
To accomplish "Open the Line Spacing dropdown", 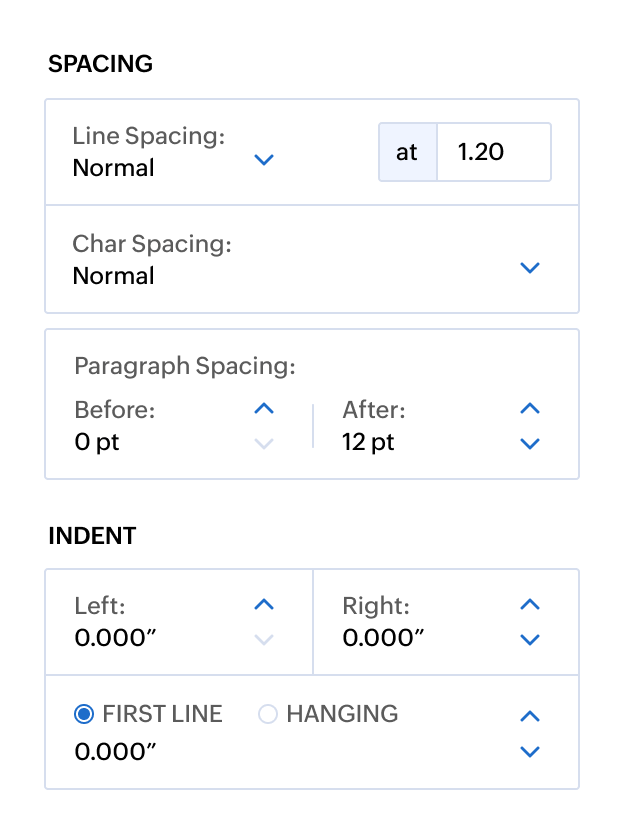I will [264, 159].
